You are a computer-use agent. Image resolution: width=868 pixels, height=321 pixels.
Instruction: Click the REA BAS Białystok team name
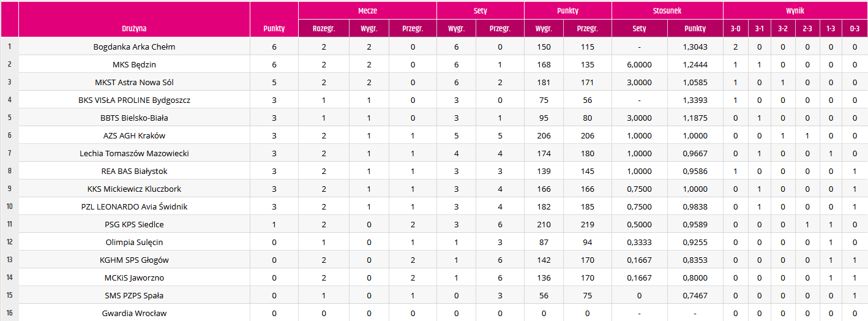(x=134, y=171)
